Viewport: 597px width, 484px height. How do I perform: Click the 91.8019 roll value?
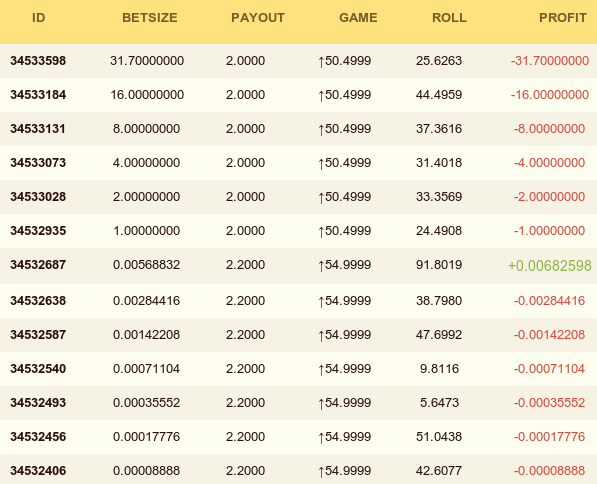[439, 265]
